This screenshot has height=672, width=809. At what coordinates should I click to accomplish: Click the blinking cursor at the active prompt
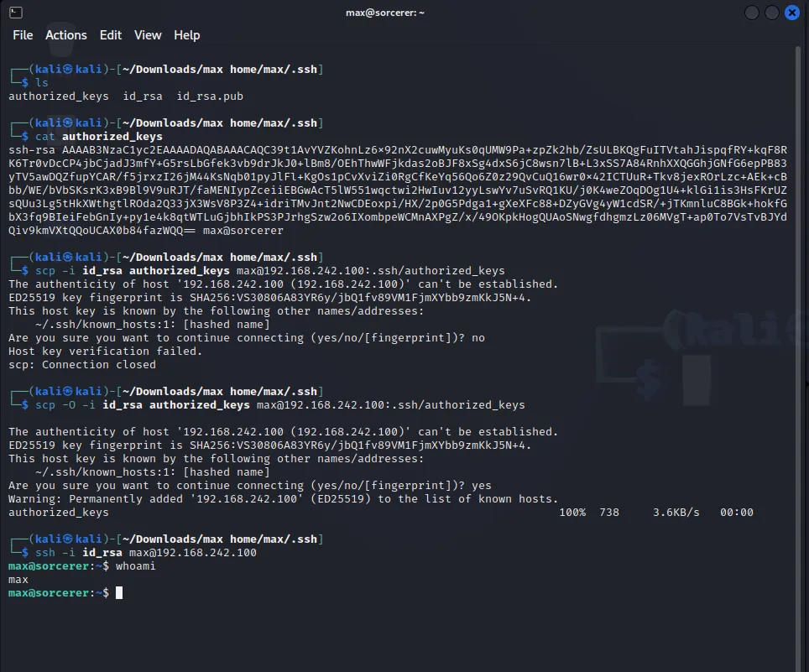[117, 592]
